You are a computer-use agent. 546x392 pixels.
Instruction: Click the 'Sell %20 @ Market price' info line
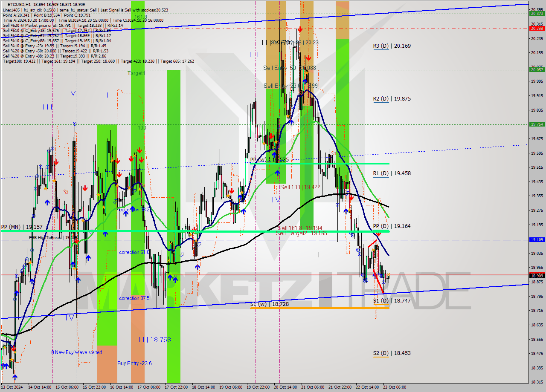click(63, 25)
